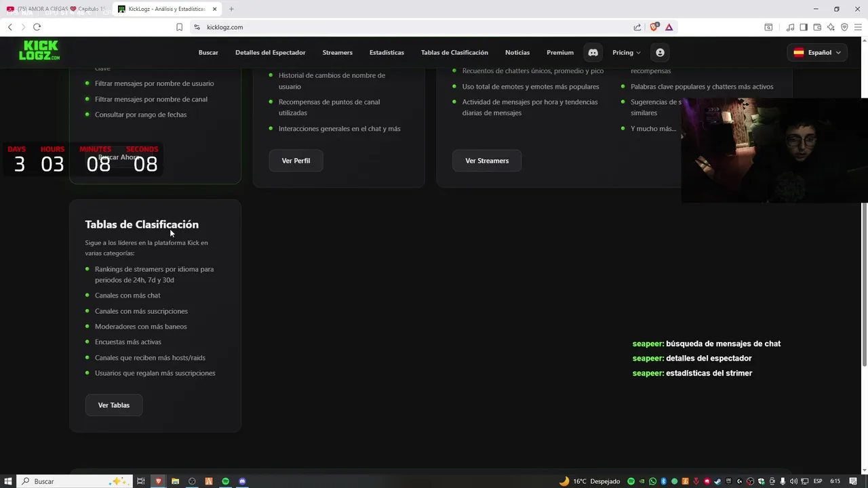Reload the page
The image size is (868, 488).
tap(37, 27)
